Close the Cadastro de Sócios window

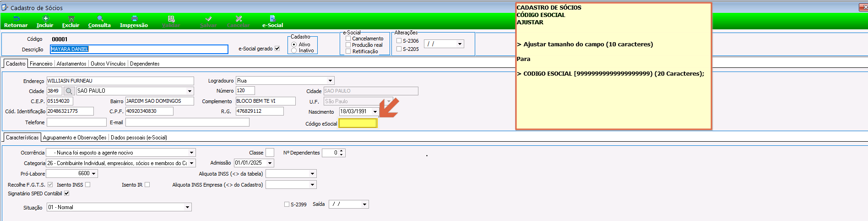(863, 7)
